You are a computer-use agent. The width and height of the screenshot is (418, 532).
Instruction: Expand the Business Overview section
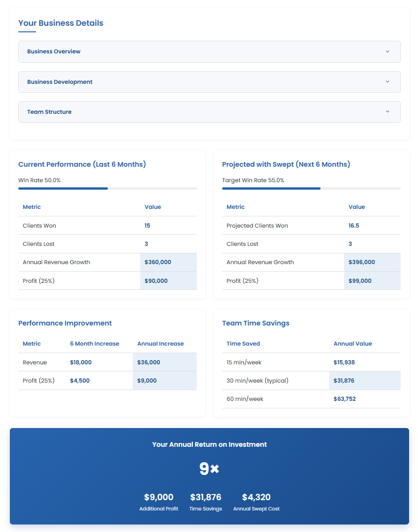[x=209, y=52]
